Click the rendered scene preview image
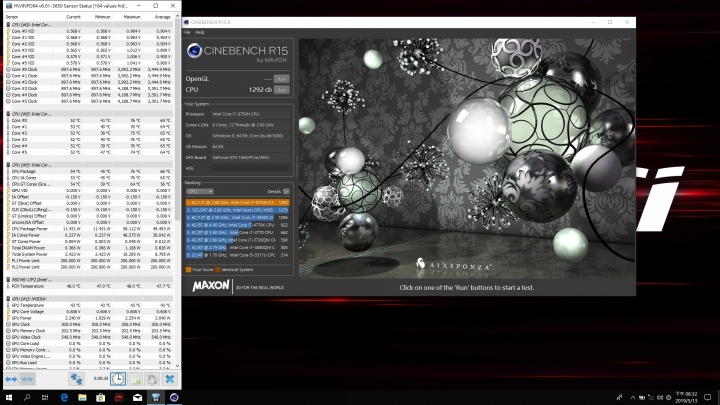Image resolution: width=720 pixels, height=405 pixels. tap(467, 158)
